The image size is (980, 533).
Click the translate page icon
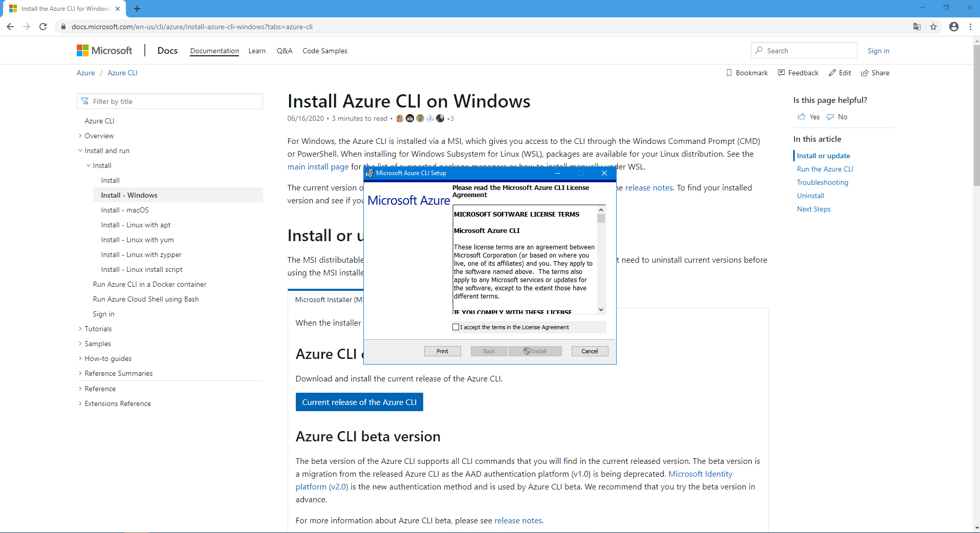pos(917,27)
